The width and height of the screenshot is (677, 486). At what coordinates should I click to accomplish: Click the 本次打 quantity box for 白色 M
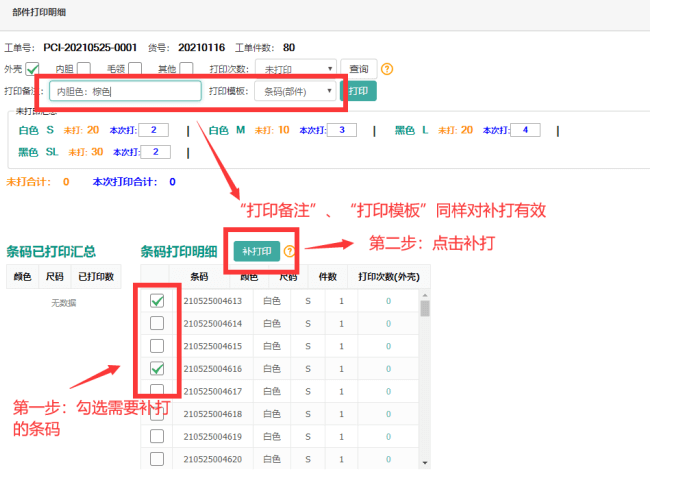click(x=341, y=130)
